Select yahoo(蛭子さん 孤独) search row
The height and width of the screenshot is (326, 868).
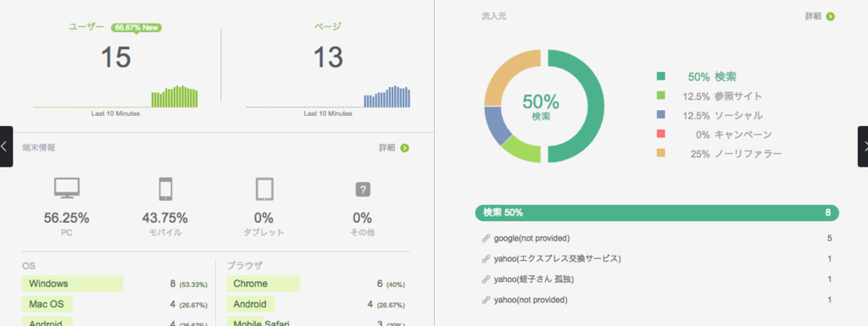pyautogui.click(x=657, y=279)
